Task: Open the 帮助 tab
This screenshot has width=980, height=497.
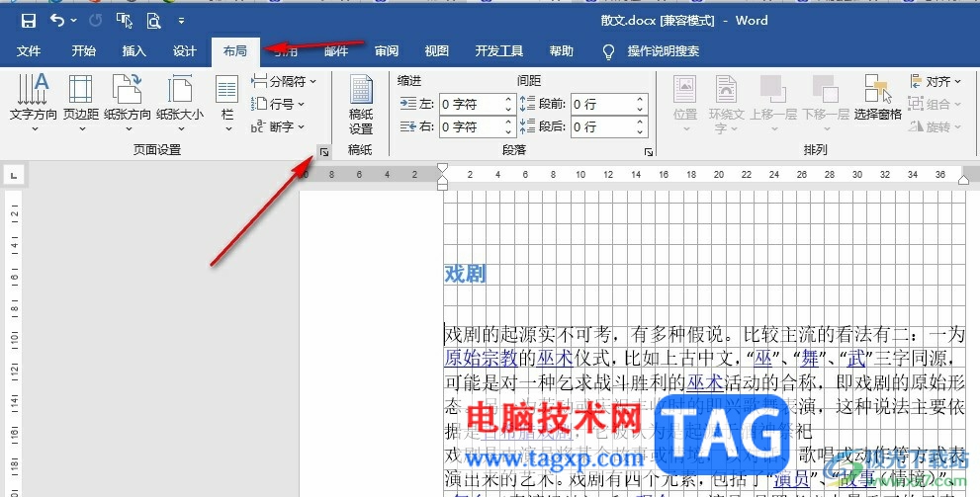Action: 562,51
